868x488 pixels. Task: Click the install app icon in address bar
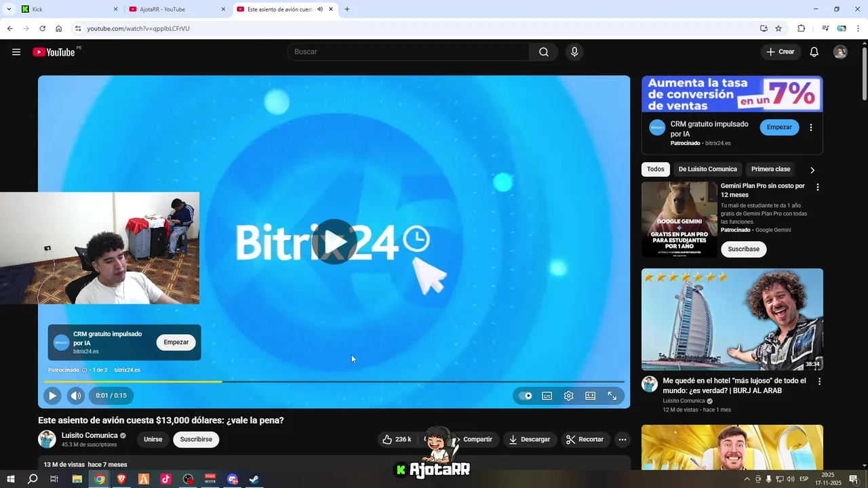(x=764, y=28)
